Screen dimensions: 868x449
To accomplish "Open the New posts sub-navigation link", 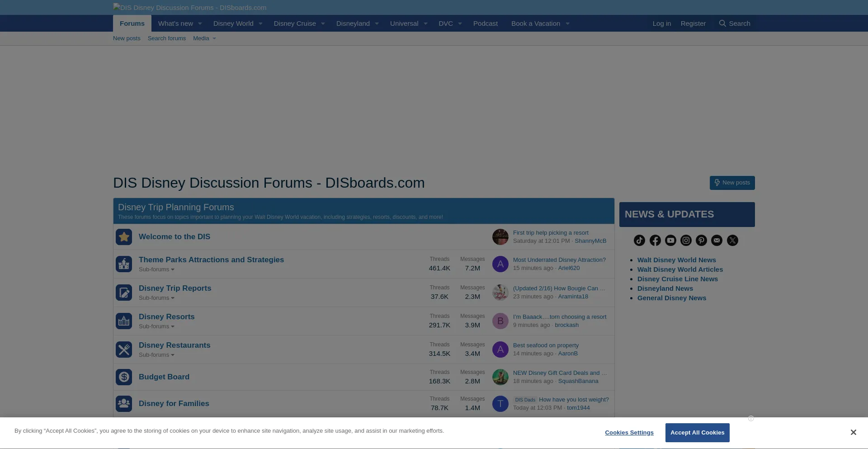I will [127, 38].
